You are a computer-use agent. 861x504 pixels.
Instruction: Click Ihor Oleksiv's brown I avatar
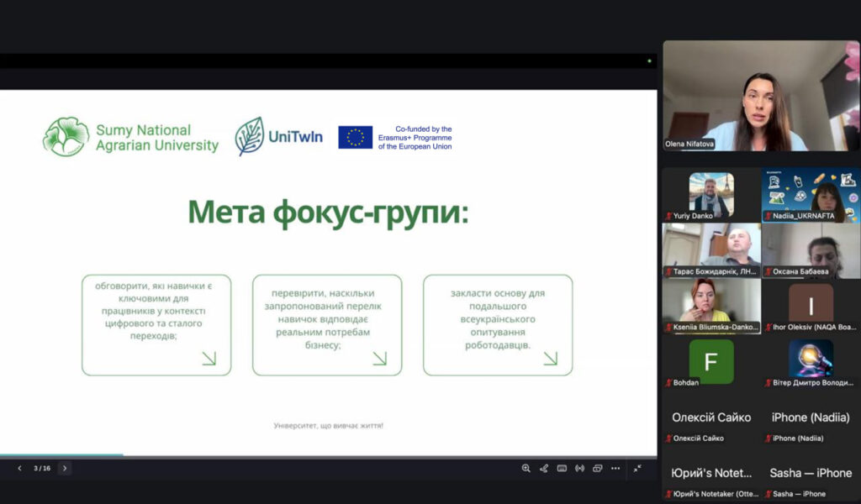tap(811, 305)
